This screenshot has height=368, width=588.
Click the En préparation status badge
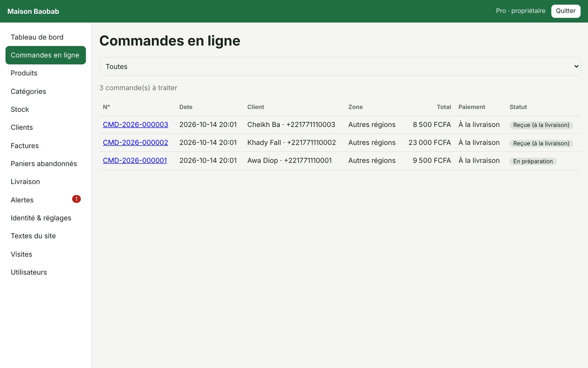533,162
